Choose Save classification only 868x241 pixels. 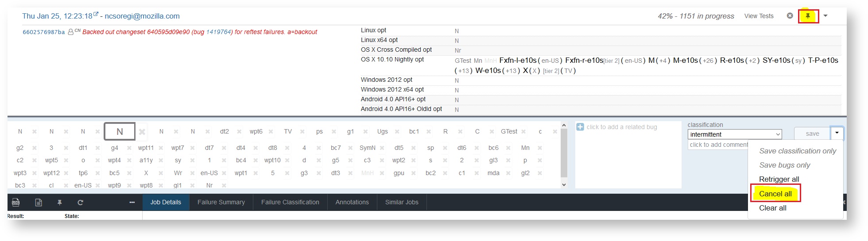[x=798, y=151]
